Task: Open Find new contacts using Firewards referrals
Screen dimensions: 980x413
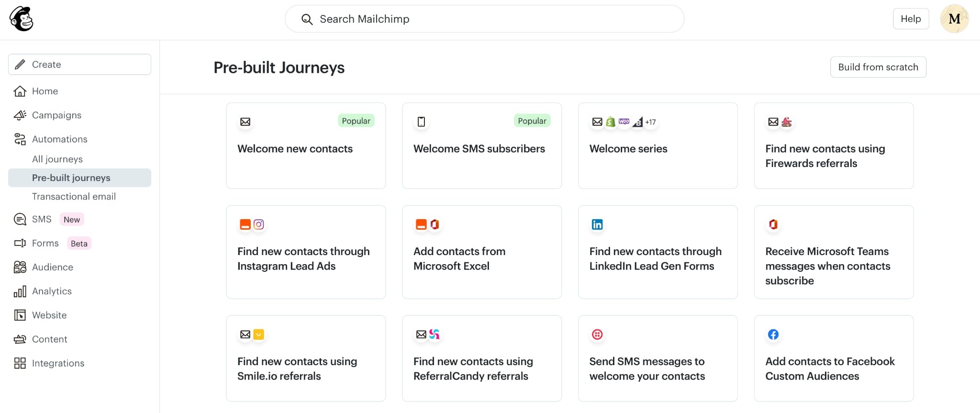Action: tap(834, 145)
